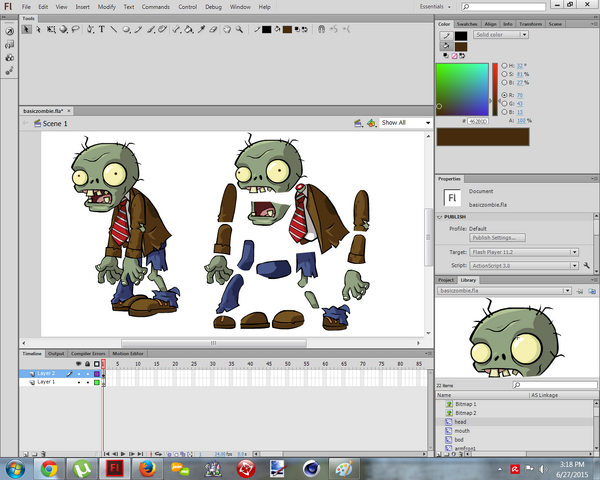The width and height of the screenshot is (600, 480).
Task: Select the Selection arrow tool
Action: (26, 29)
